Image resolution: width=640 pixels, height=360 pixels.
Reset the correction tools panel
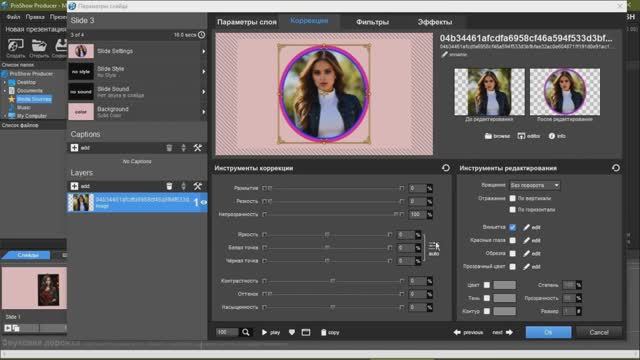446,168
